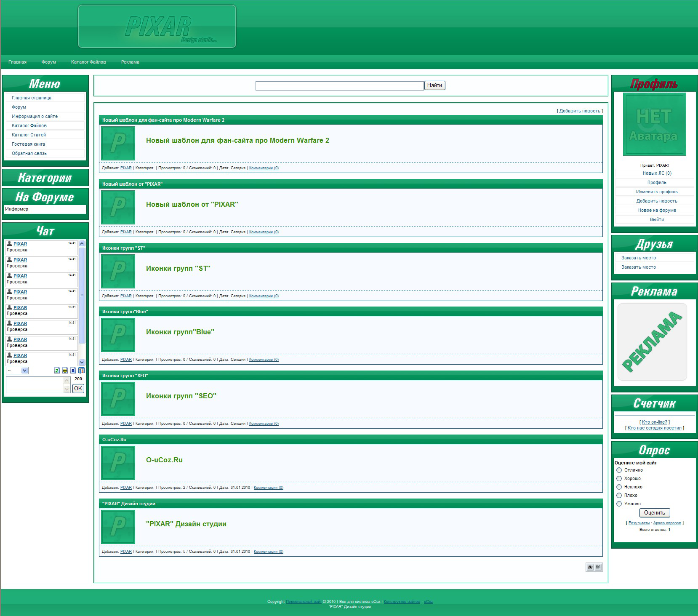Insert bold BB-code in the chat message box
The image size is (698, 616).
click(x=73, y=371)
